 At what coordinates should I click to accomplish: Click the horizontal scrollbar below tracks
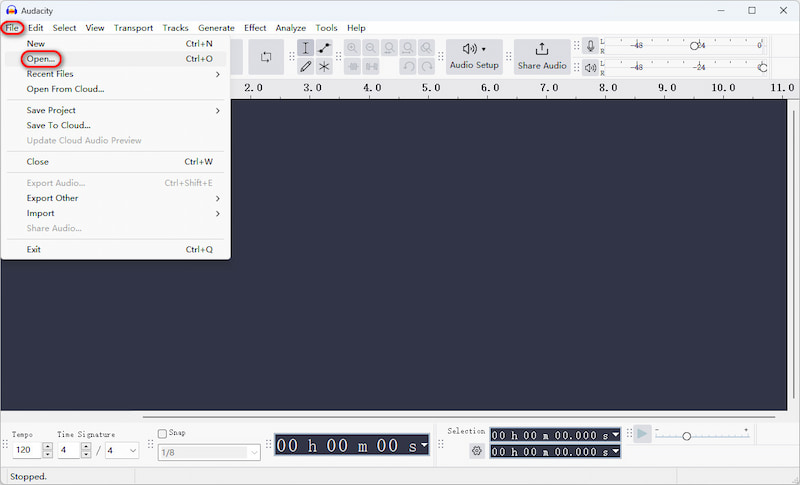tap(459, 417)
